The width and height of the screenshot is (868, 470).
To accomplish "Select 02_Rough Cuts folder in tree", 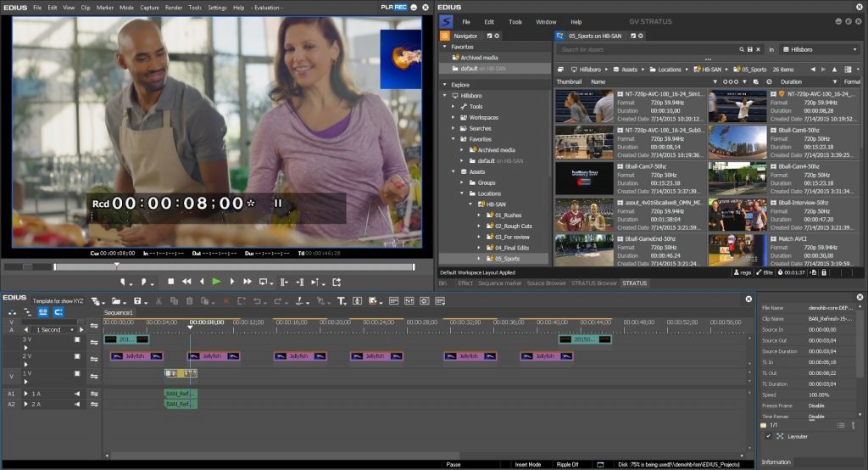I will tap(513, 227).
